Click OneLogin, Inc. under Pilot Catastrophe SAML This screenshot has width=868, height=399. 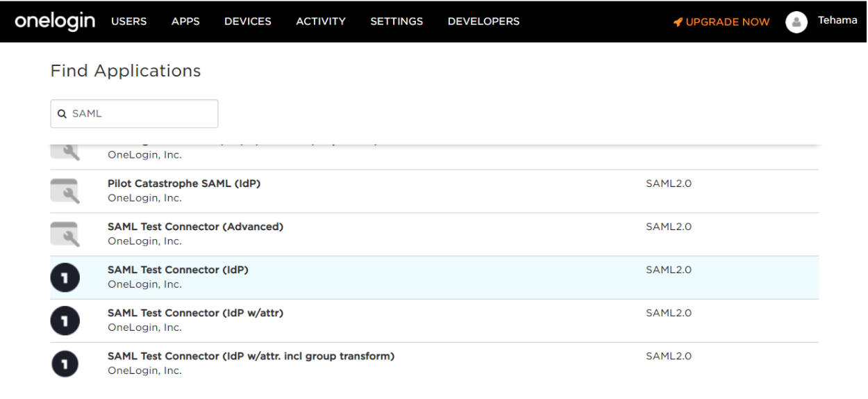tap(144, 198)
